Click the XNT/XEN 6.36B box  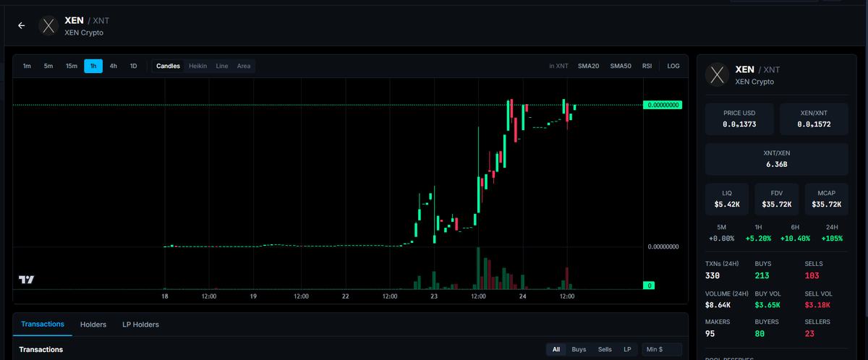pos(777,159)
